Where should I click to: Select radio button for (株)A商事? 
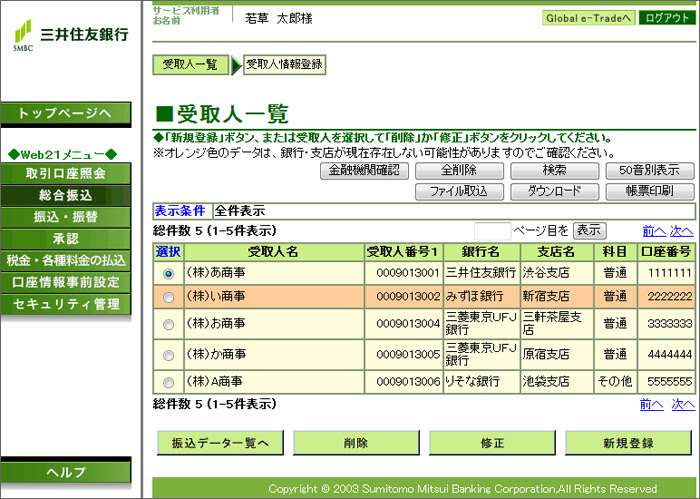click(168, 383)
